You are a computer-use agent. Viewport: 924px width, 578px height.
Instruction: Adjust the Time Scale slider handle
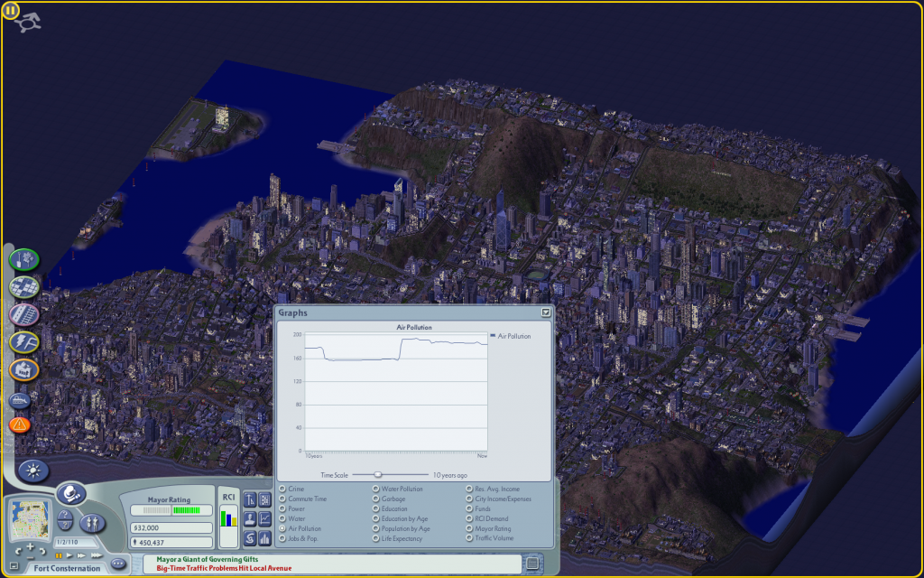pos(378,475)
